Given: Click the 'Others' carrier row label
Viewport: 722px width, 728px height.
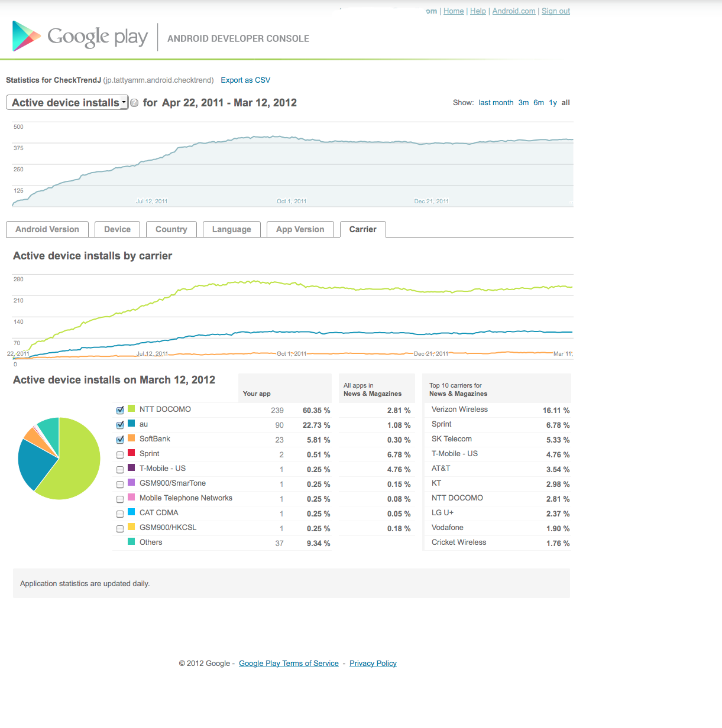Looking at the screenshot, I should pos(151,542).
